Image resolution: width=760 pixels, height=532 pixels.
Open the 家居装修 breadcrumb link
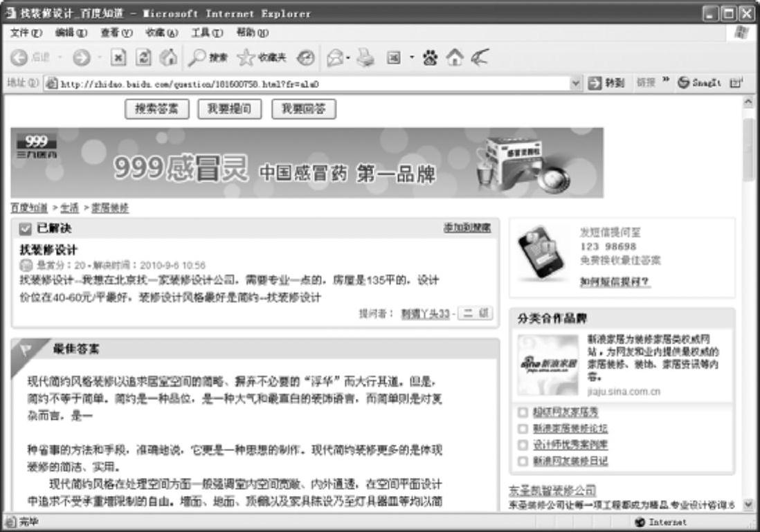(110, 208)
